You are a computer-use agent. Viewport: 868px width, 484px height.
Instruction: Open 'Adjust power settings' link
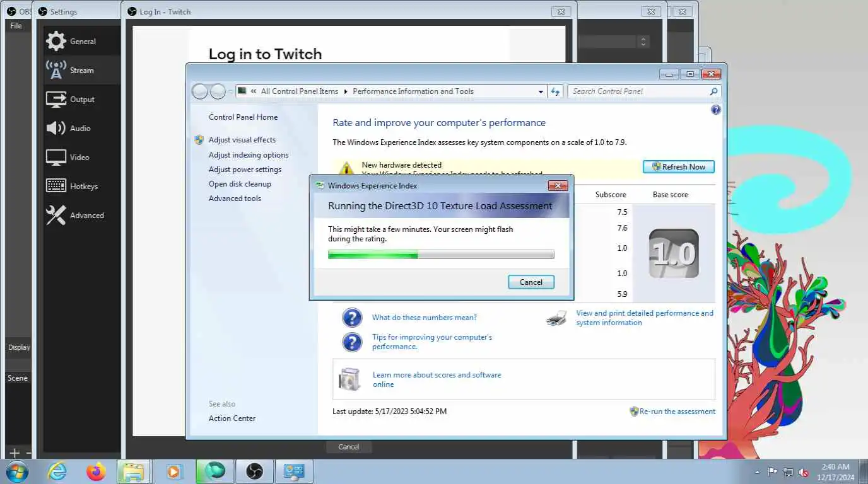(245, 170)
